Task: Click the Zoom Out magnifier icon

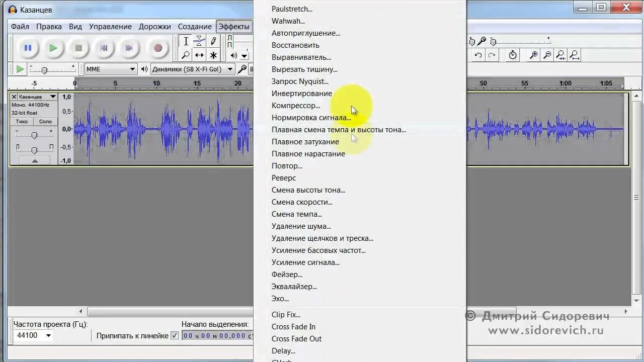Action: pyautogui.click(x=547, y=55)
